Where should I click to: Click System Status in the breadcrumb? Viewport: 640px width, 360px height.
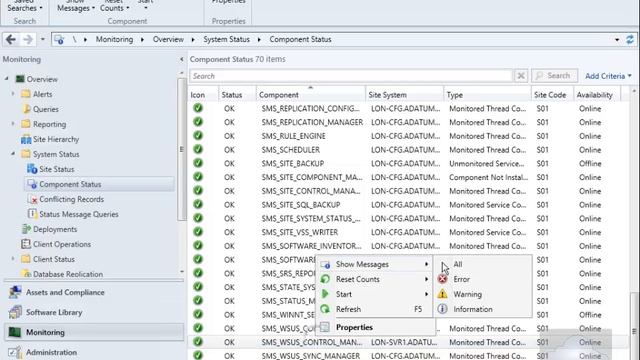[x=227, y=40]
